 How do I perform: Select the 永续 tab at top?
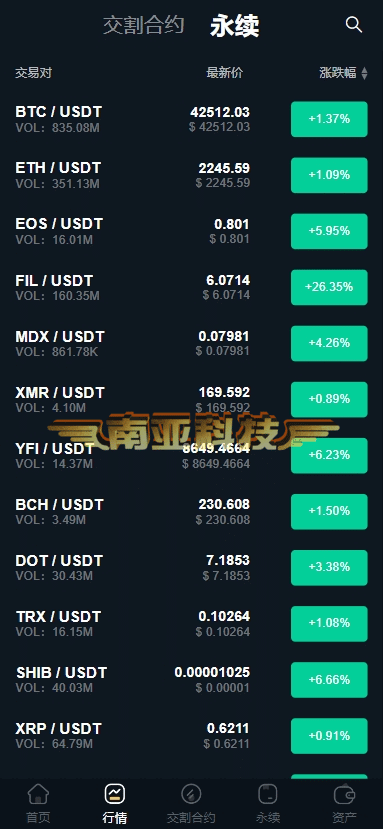(x=234, y=25)
